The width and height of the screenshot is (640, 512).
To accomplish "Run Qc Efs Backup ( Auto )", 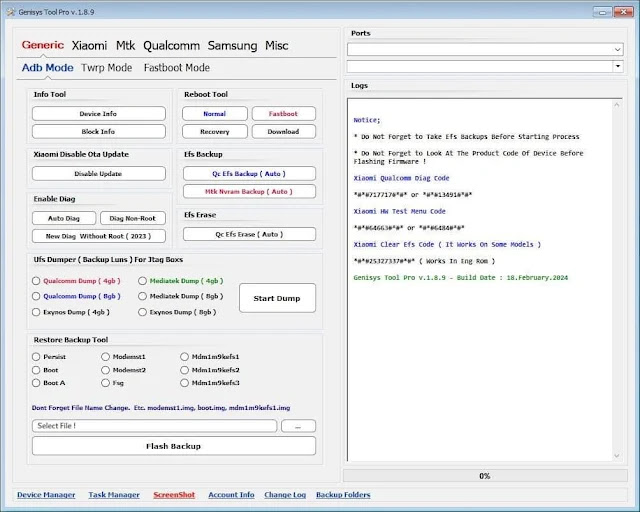I will [249, 174].
